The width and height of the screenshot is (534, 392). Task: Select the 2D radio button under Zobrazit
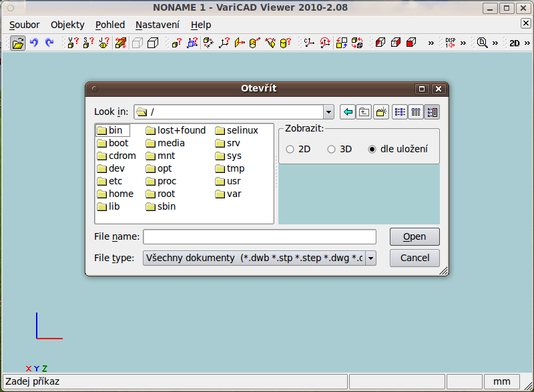(290, 149)
